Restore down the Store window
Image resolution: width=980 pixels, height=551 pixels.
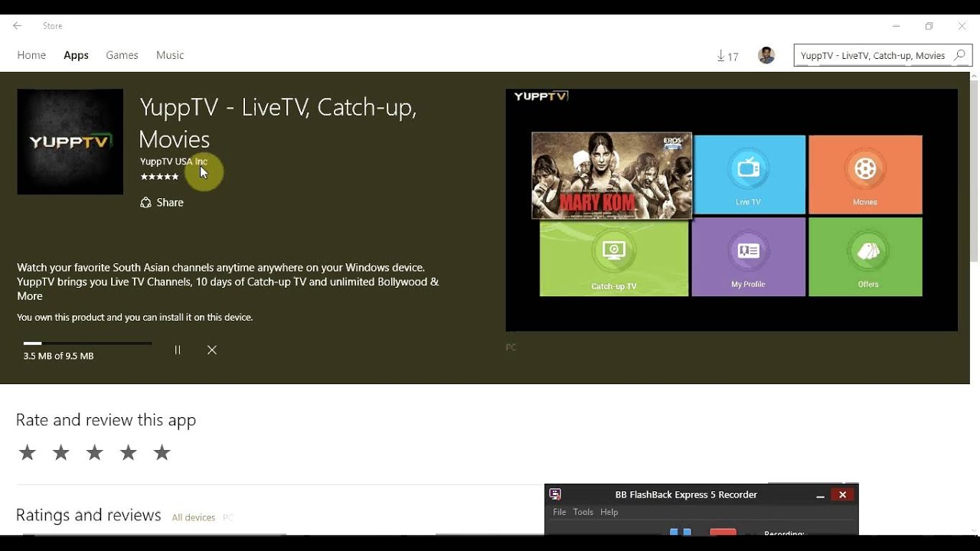[x=929, y=26]
